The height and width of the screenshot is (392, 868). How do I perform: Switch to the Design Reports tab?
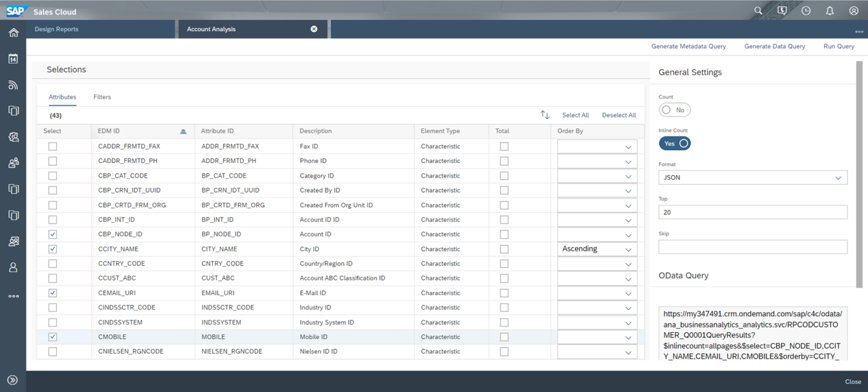(57, 29)
